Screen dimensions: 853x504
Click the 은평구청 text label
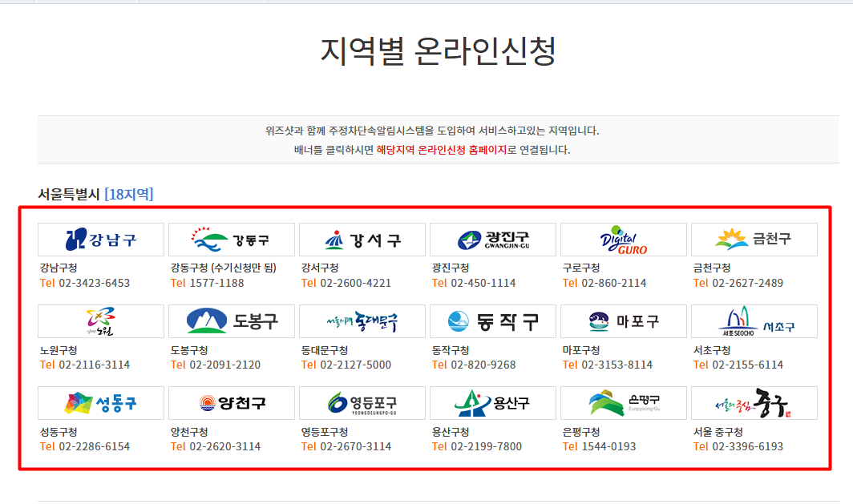tap(581, 432)
